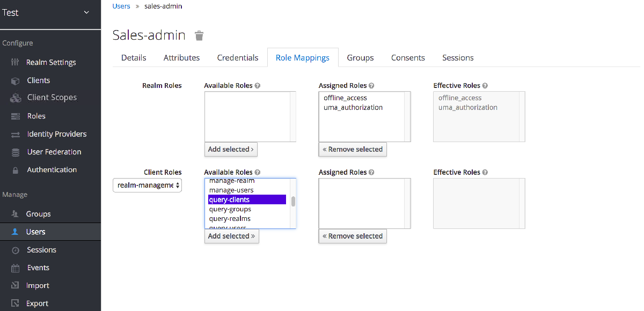Click the Identity Providers arrows icon
644x311 pixels.
(x=16, y=134)
